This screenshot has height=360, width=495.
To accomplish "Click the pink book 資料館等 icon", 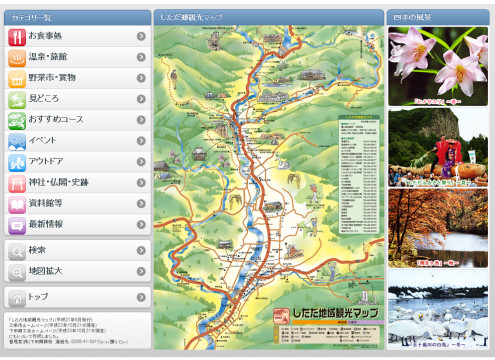I will [17, 204].
